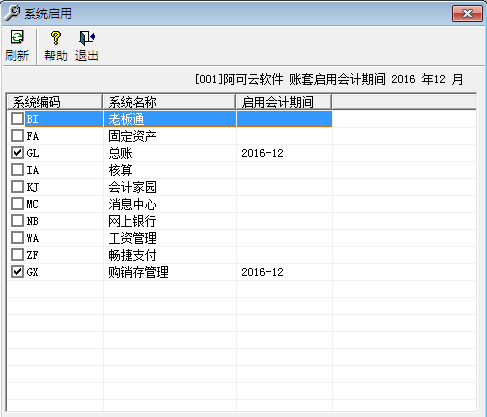Enable the BI 老板通 checkbox
Screen dimensions: 487x417
[x=17, y=119]
